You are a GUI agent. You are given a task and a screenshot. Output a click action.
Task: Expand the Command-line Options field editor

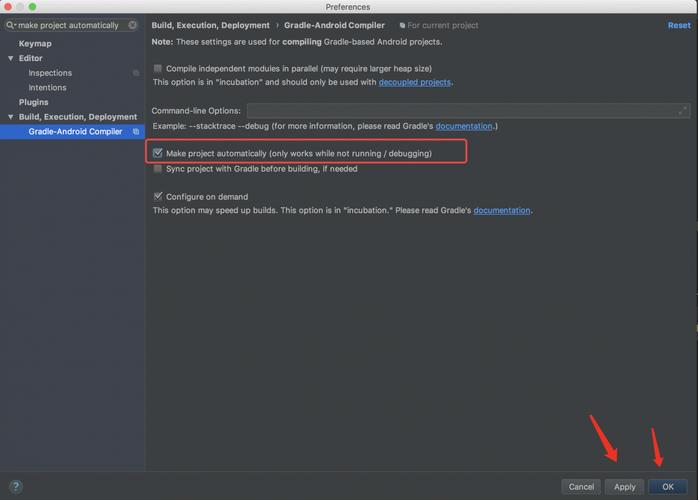(x=683, y=111)
